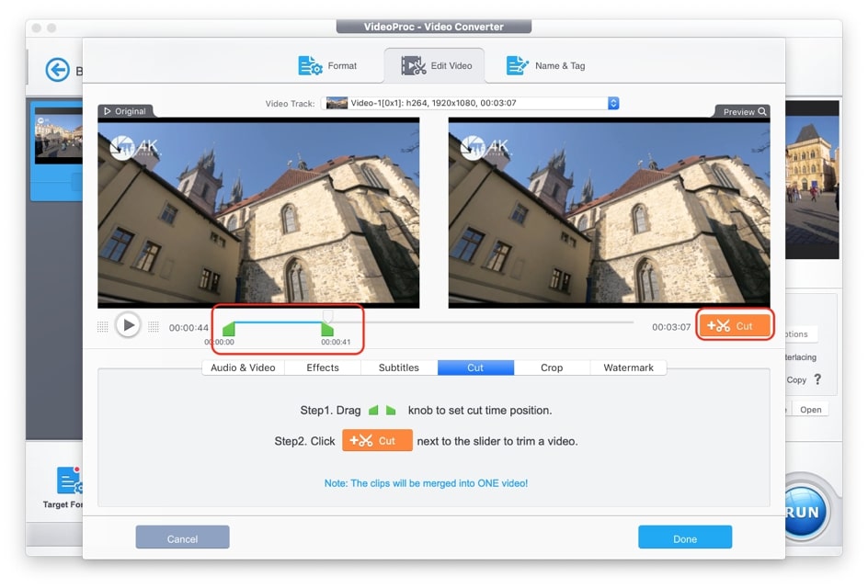
Task: Click the Preview magnifier icon
Action: tap(762, 111)
